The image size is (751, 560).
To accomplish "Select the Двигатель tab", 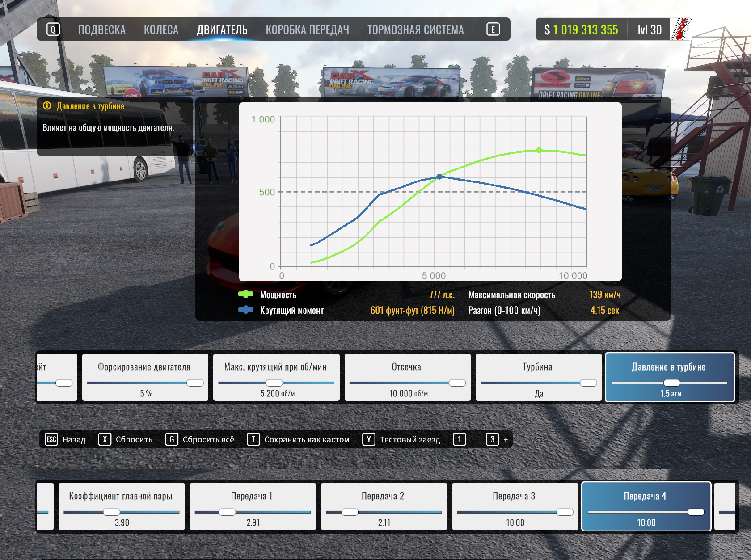I will [222, 30].
